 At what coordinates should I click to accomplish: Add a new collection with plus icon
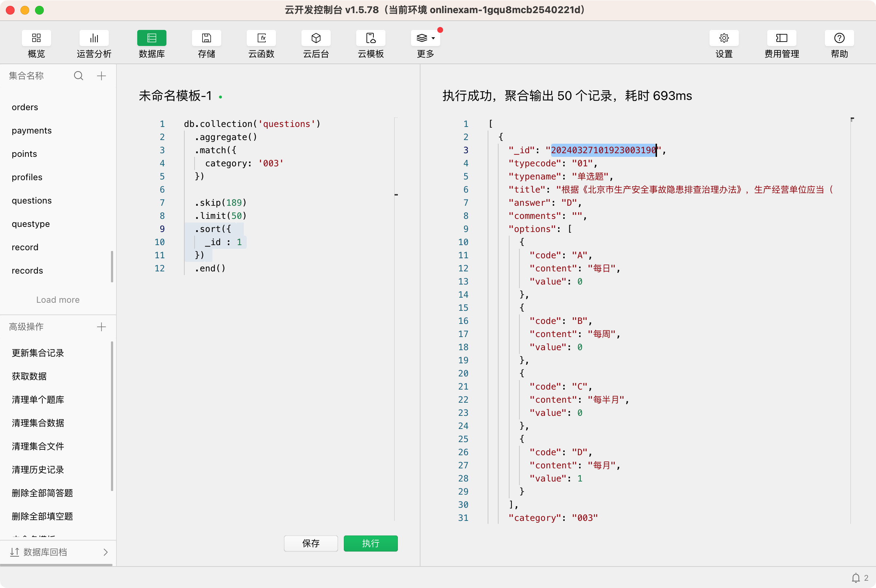(x=101, y=76)
